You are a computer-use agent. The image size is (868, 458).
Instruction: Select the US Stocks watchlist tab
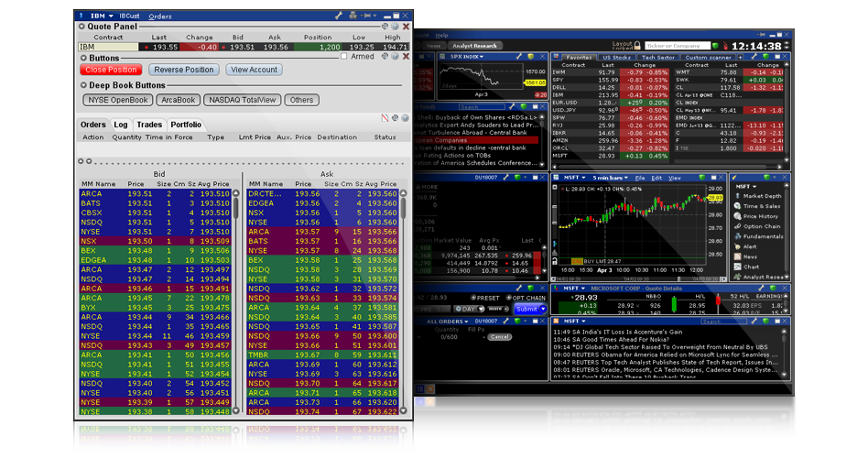coord(616,57)
